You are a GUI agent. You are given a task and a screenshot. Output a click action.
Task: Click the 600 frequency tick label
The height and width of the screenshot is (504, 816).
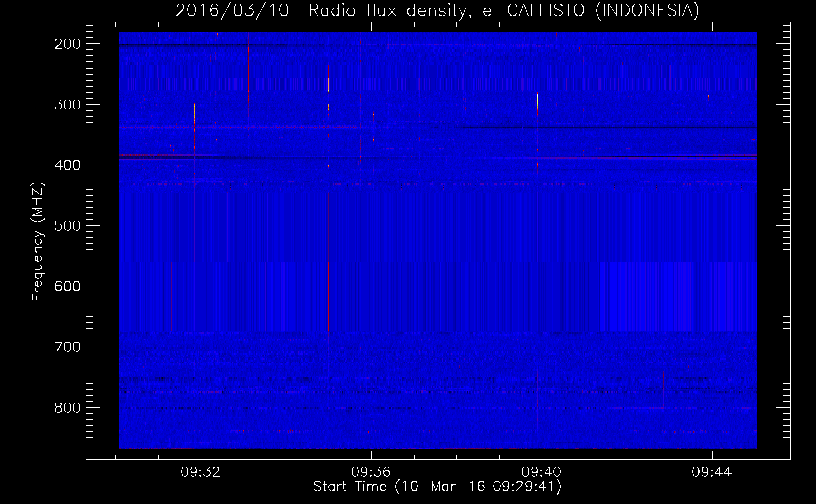[68, 286]
